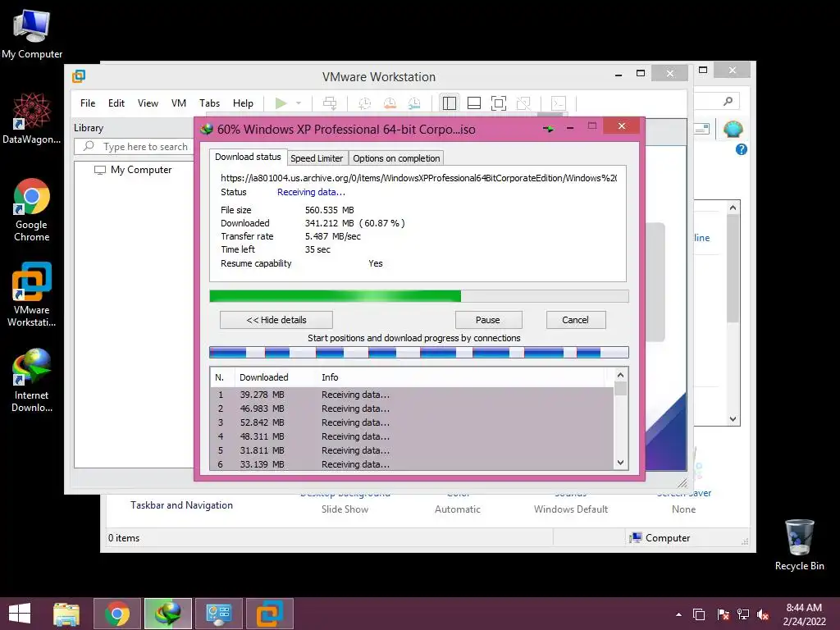
Task: Select connection row 5 with 31.811 MB
Action: pos(412,450)
